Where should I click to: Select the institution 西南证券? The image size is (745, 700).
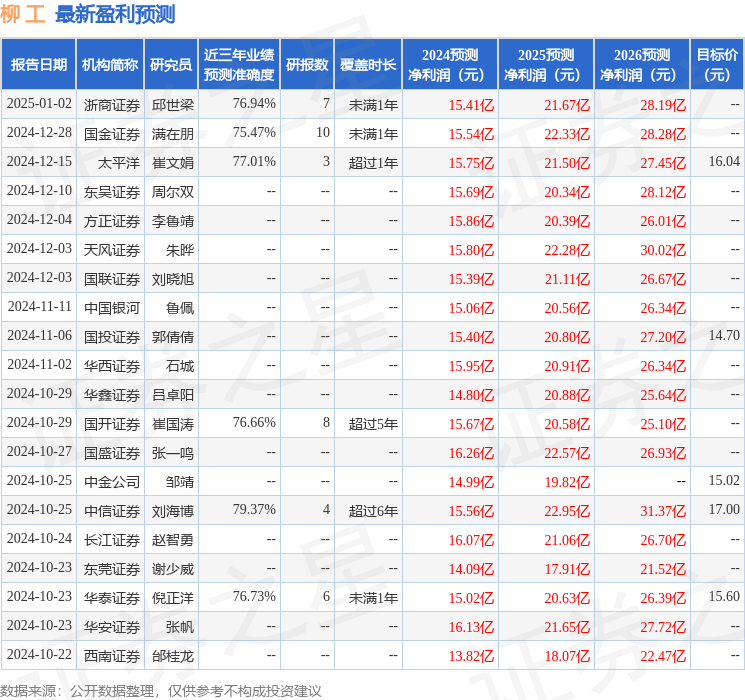112,656
